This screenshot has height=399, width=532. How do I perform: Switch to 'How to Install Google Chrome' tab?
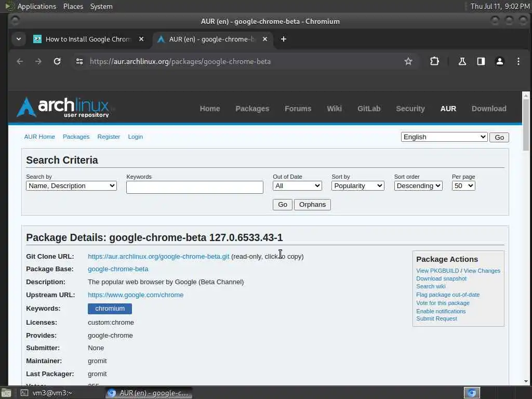coord(88,39)
